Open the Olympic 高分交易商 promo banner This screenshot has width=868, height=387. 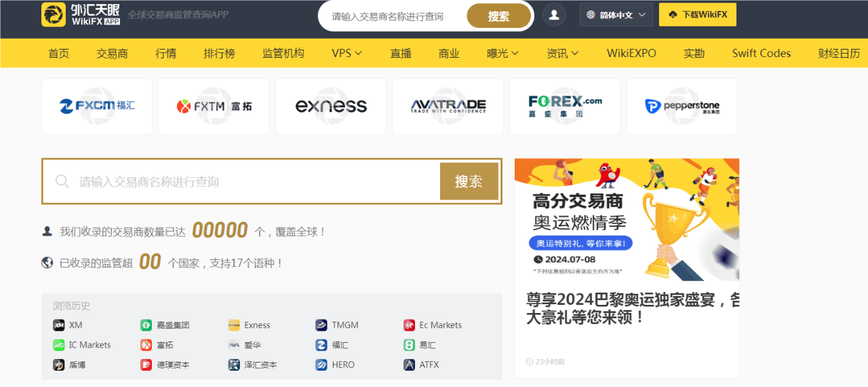627,219
